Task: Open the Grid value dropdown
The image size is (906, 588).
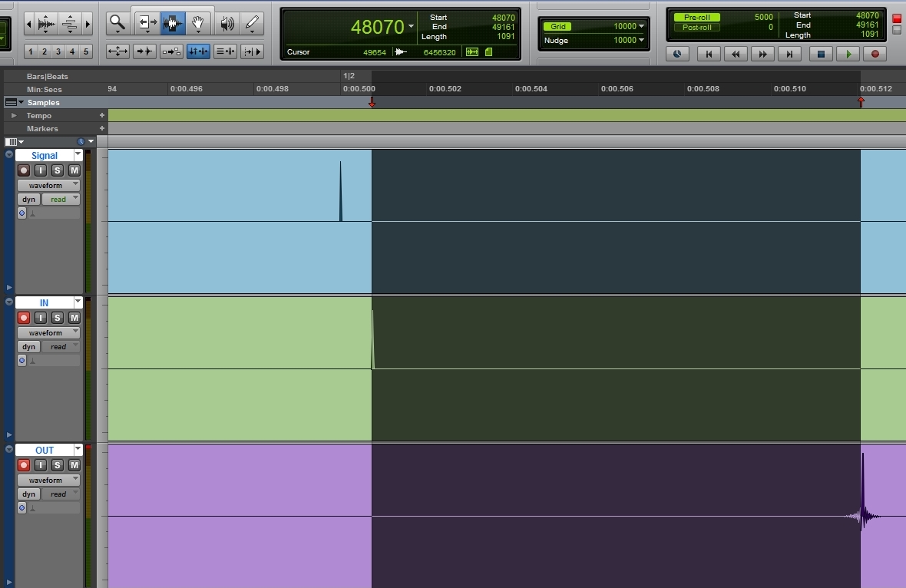Action: click(641, 27)
